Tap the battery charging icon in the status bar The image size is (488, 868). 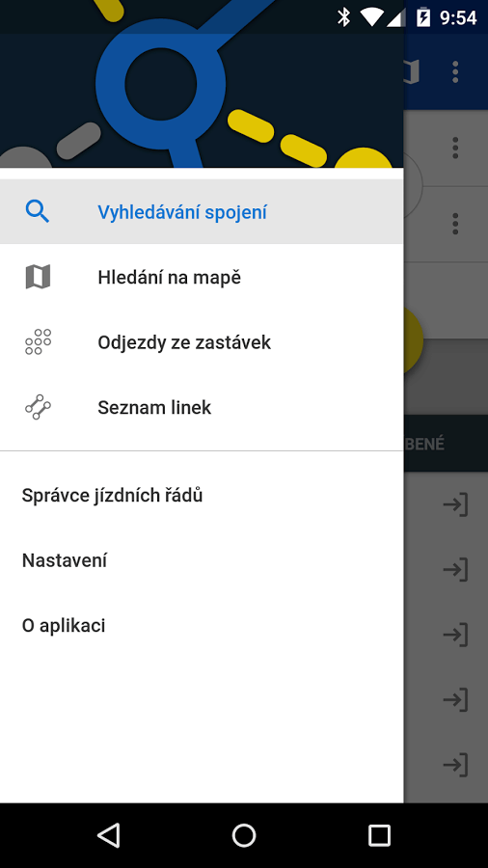422,17
